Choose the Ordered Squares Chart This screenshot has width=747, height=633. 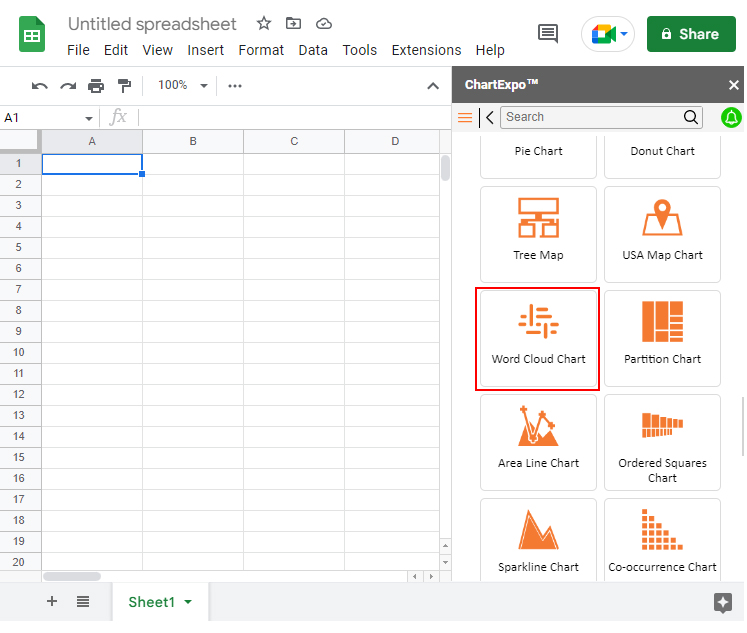(662, 442)
